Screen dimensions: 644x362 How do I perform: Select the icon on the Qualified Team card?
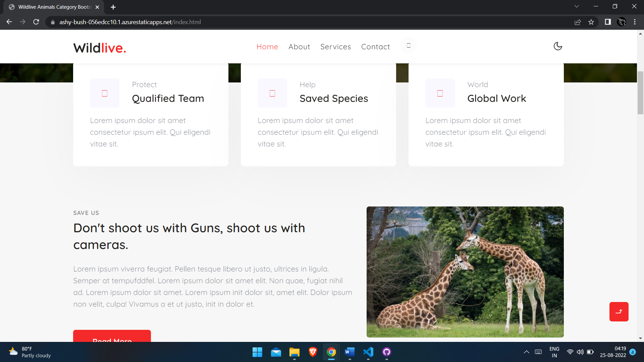(x=104, y=93)
